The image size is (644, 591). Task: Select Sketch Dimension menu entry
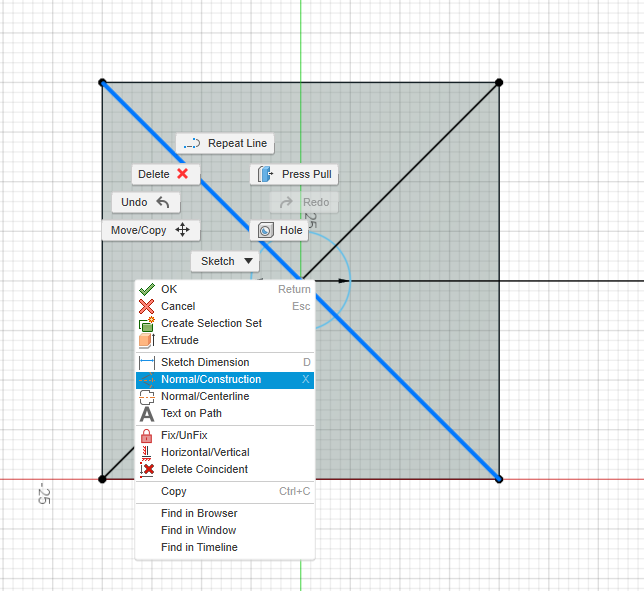[225, 362]
